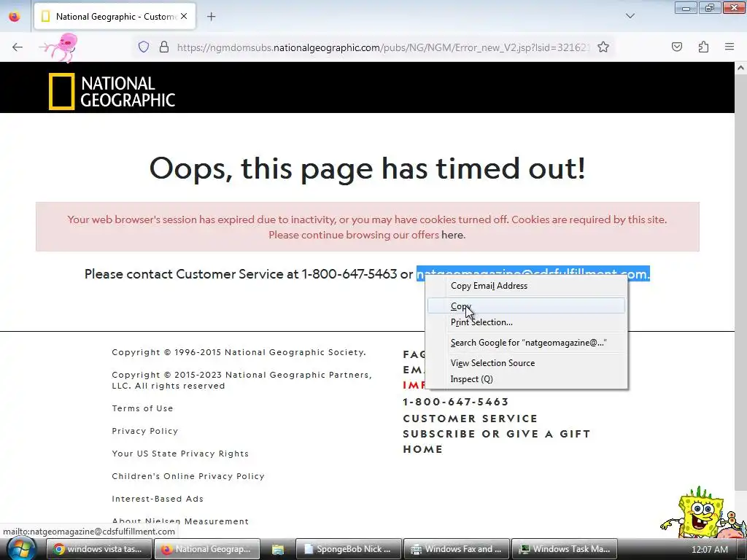Screen dimensions: 747x560
Task: Open 'Windows Fax and ...' taskbar window
Action: pyautogui.click(x=457, y=549)
